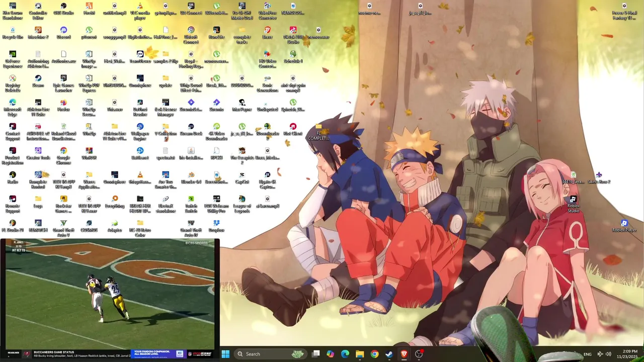This screenshot has height=362, width=644.
Task: Open the TikTok LIVE Studio shortcut
Action: tap(293, 35)
